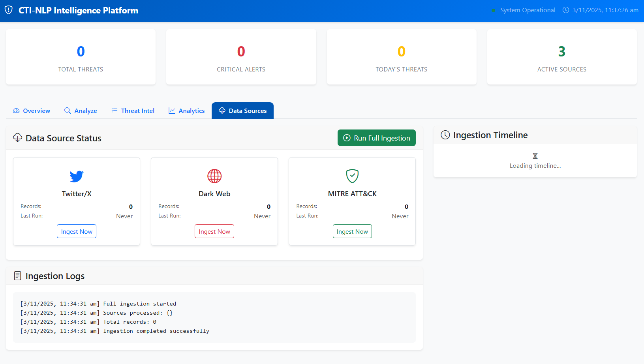Click the Active Sources stat card
This screenshot has width=644, height=364.
(561, 57)
